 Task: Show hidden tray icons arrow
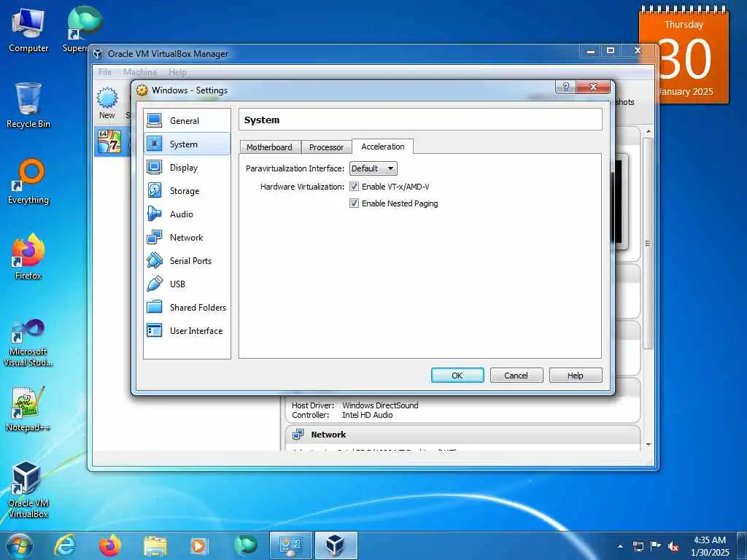coord(620,546)
